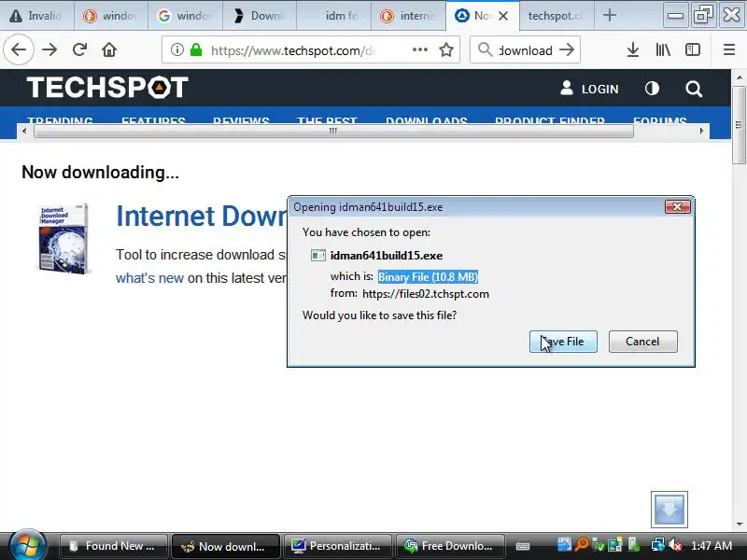
Task: Click the TechSpot logo
Action: (x=107, y=88)
